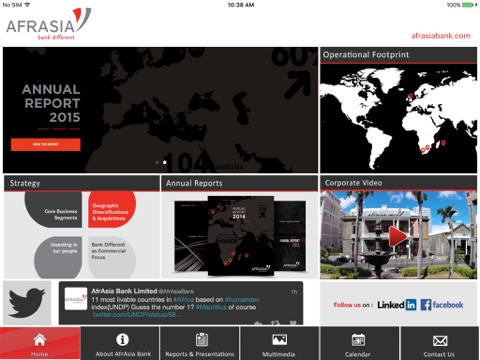Select the second carousel dot
The width and height of the screenshot is (480, 360).
[165, 162]
